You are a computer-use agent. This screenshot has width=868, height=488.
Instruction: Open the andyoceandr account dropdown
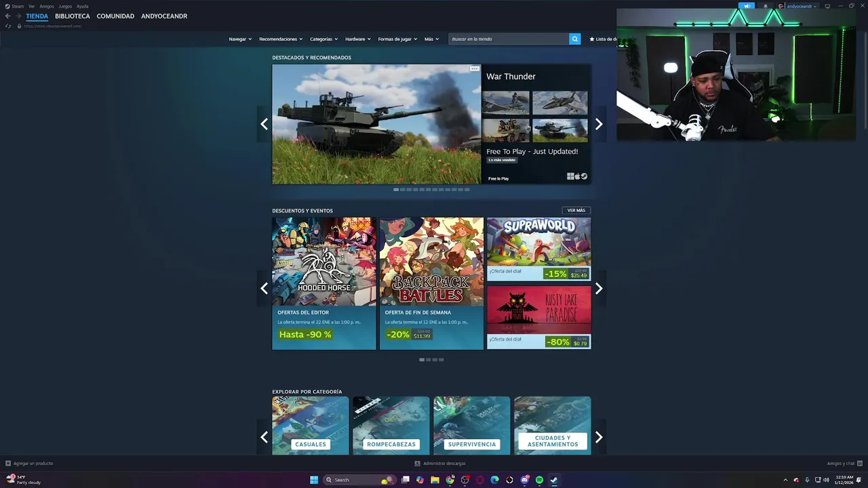(x=802, y=6)
